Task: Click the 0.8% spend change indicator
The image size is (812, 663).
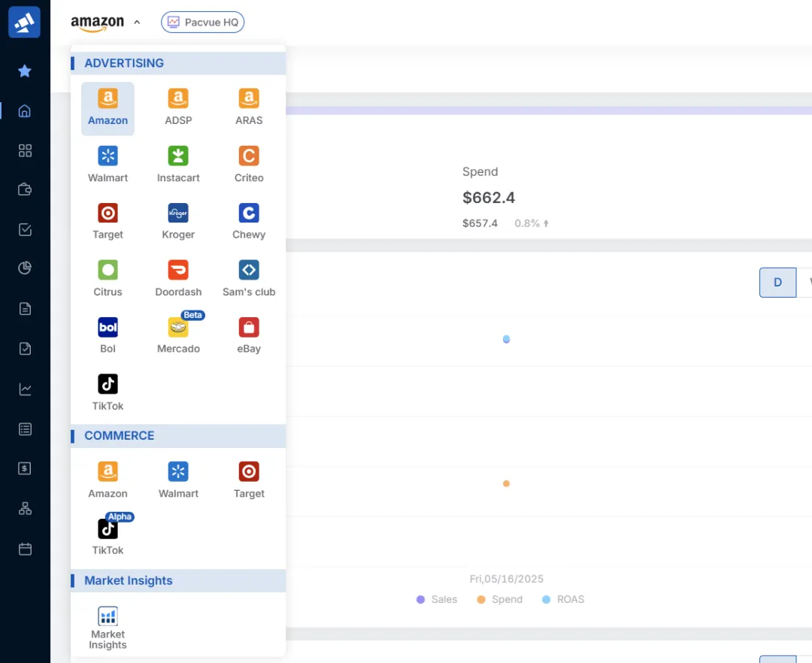Action: click(x=532, y=223)
